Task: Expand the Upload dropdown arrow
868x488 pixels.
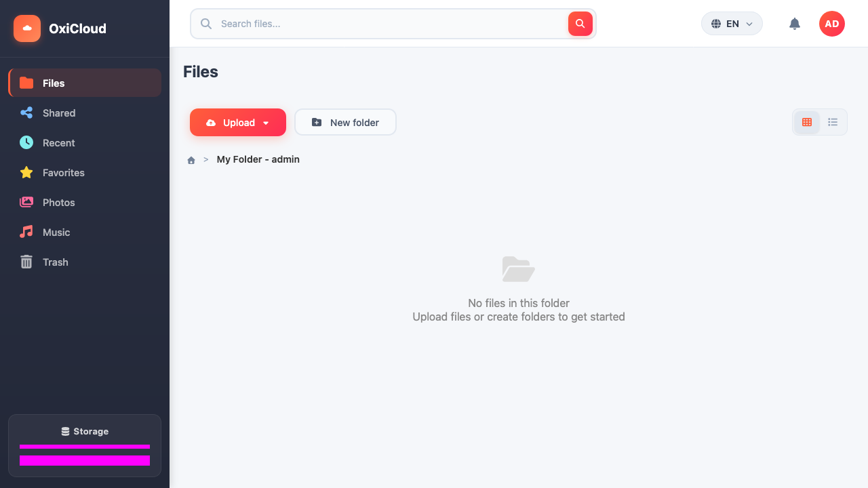Action: tap(266, 123)
